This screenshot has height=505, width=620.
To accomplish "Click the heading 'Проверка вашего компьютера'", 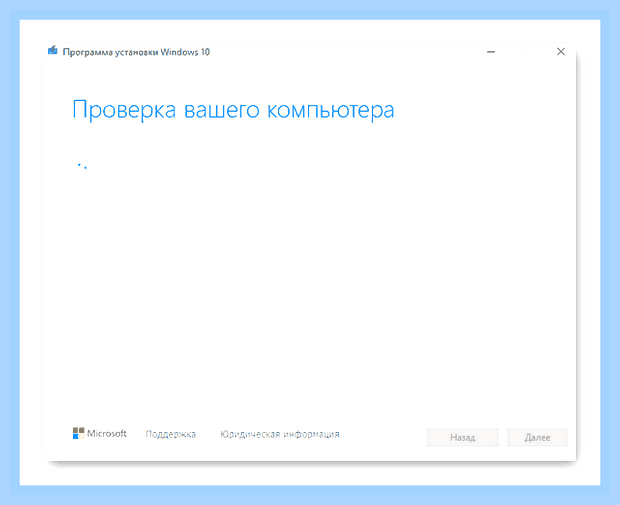I will [233, 110].
